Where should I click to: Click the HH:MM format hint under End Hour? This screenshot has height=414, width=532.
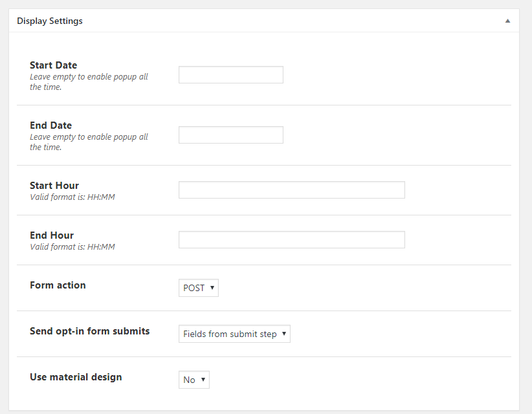[x=72, y=247]
